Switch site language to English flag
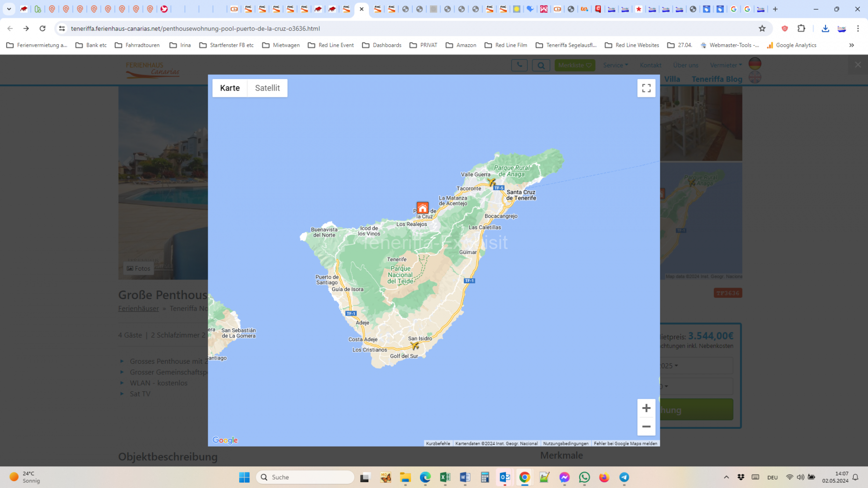868x488 pixels. point(755,77)
